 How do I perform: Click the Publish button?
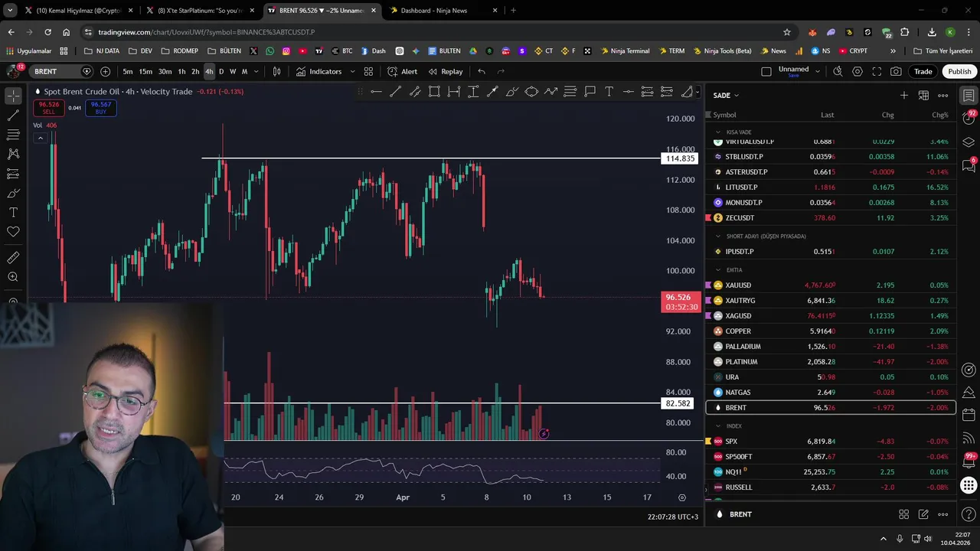click(x=959, y=71)
